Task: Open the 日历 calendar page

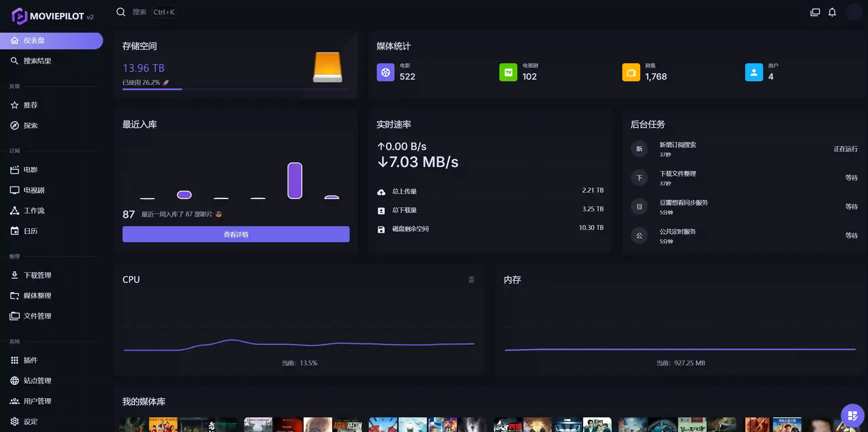Action: [x=30, y=231]
